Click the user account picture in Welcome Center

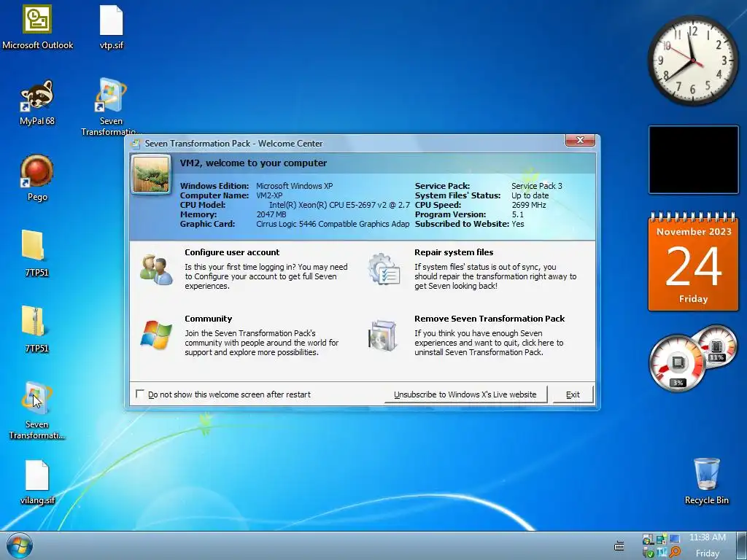(x=151, y=175)
